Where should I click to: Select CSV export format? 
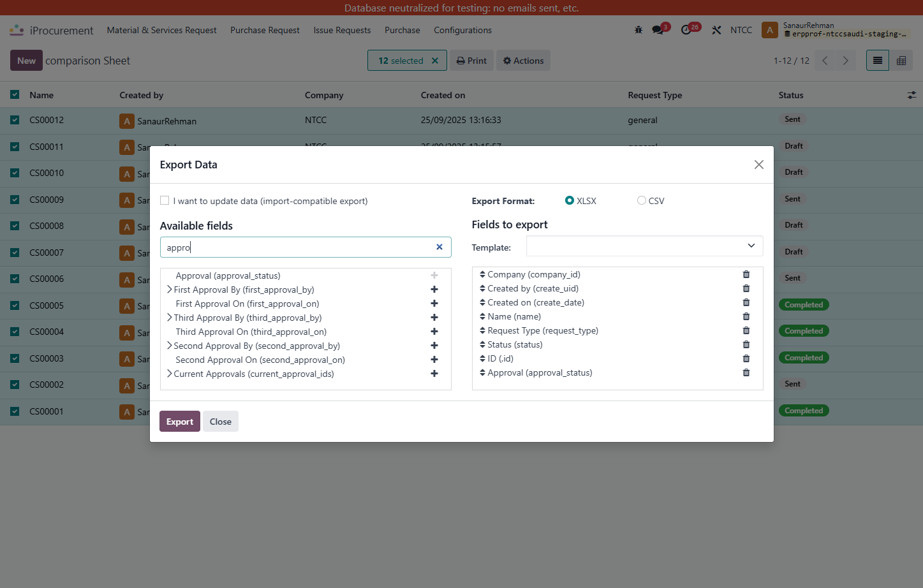642,200
